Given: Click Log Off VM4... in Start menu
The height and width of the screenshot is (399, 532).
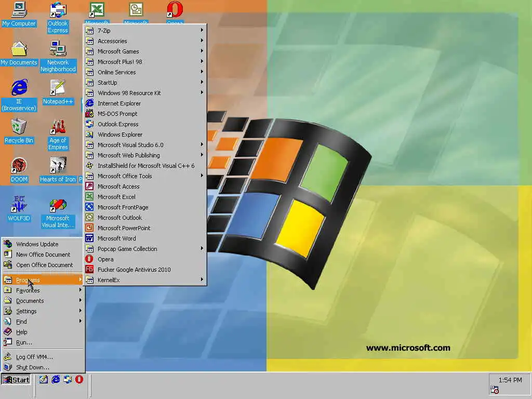Looking at the screenshot, I should (x=43, y=357).
